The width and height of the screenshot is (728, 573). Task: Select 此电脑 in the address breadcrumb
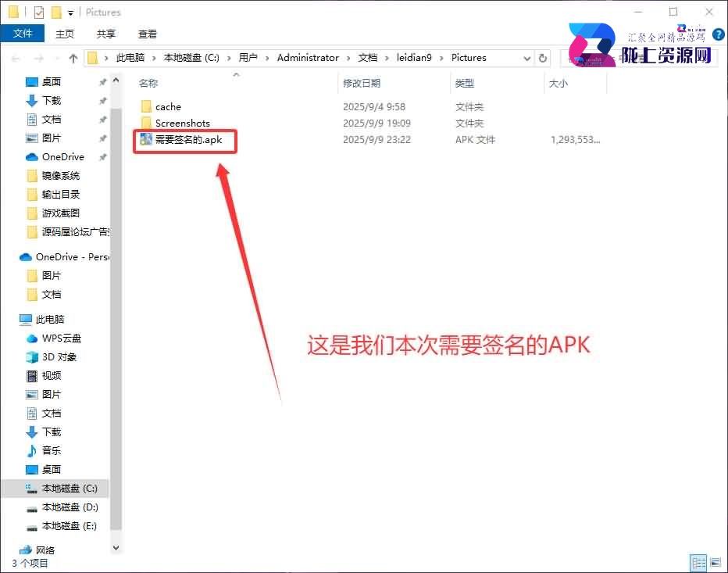pyautogui.click(x=130, y=58)
